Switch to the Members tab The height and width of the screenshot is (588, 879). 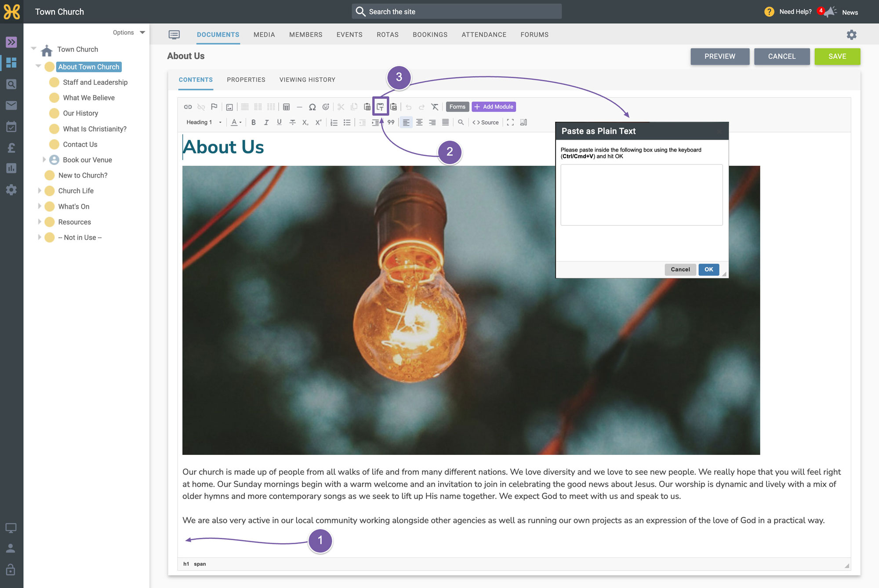(x=305, y=35)
